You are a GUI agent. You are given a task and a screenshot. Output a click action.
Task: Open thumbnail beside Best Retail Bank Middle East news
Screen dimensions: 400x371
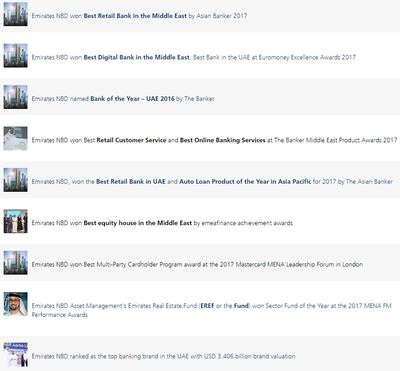pos(16,14)
